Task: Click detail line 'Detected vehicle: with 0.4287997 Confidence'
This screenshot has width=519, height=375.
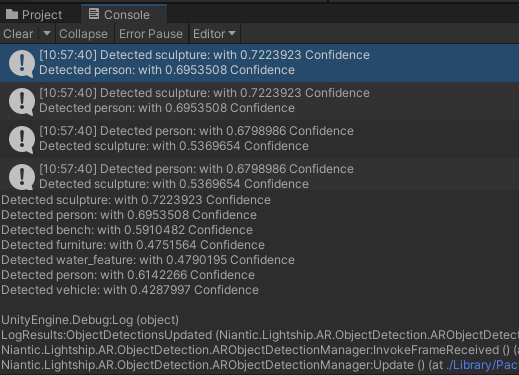Action: [130, 290]
